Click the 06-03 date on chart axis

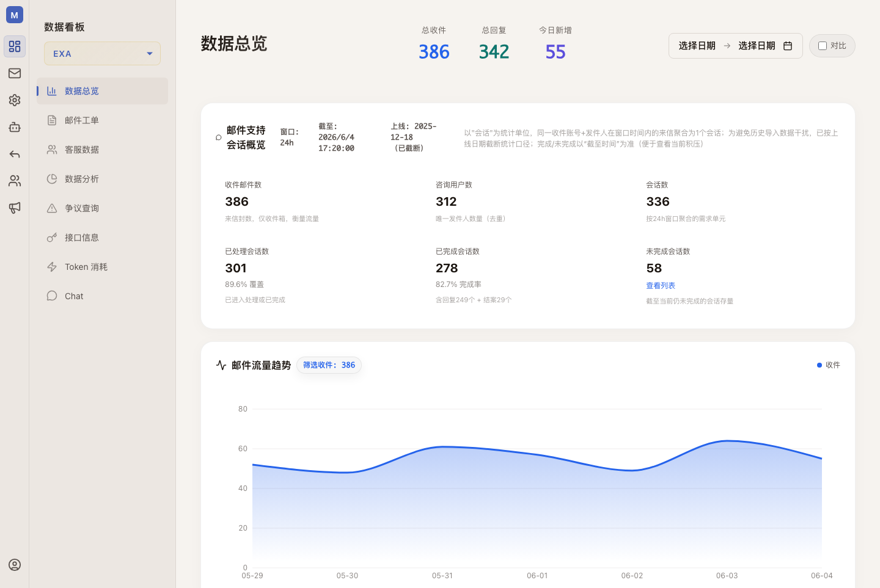(727, 576)
